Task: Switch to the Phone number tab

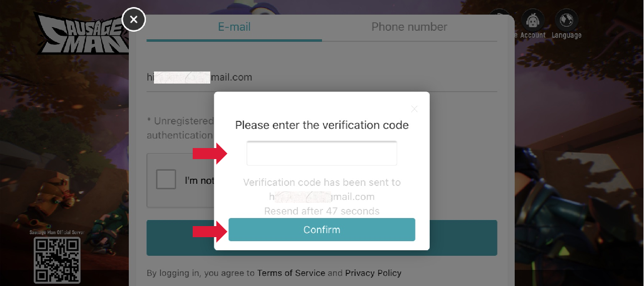Action: click(409, 27)
